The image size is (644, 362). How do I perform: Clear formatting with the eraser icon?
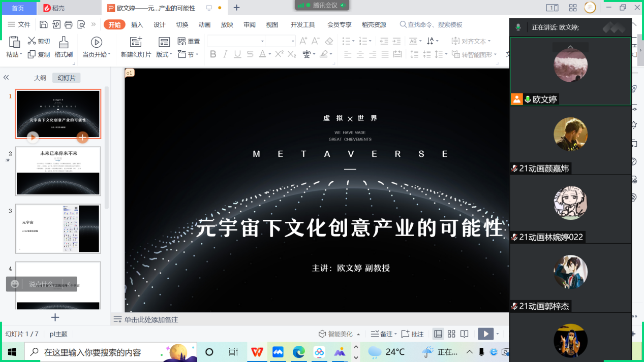point(329,41)
